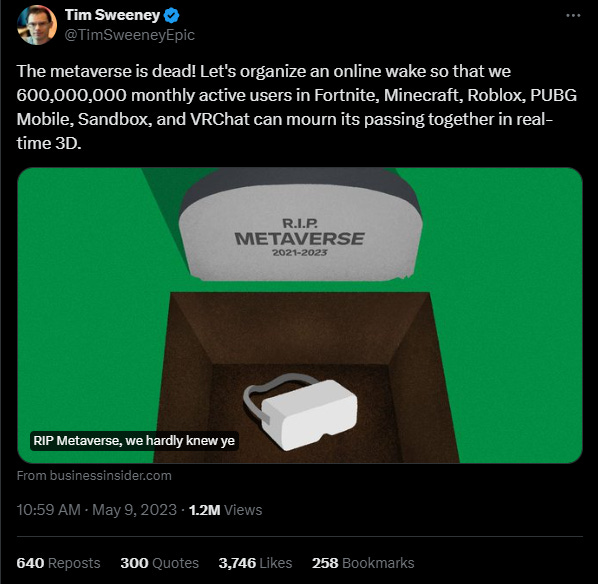This screenshot has height=584, width=598.
Task: Open the 10:59 AM timestamp link
Action: tap(48, 510)
